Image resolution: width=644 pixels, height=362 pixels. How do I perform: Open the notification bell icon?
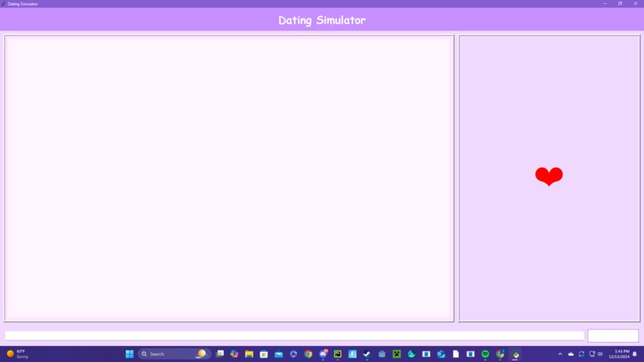(x=635, y=354)
